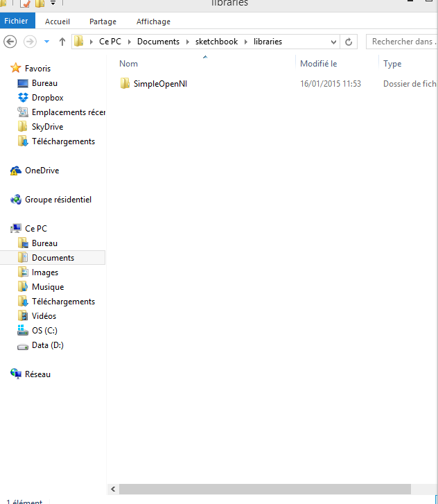Sort by Modifié le column header

tap(318, 64)
